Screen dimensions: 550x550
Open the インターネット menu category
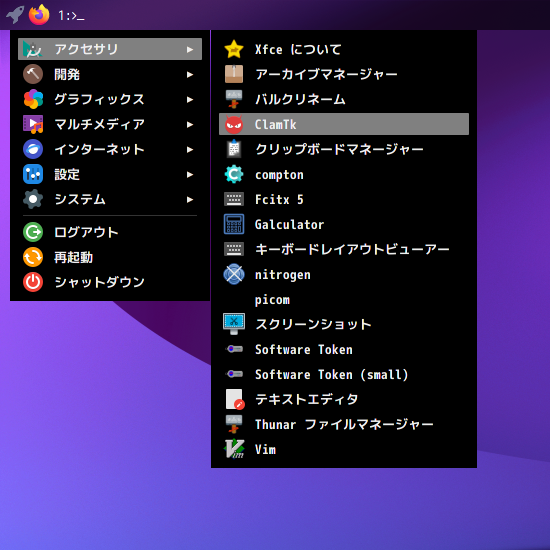pyautogui.click(x=110, y=149)
